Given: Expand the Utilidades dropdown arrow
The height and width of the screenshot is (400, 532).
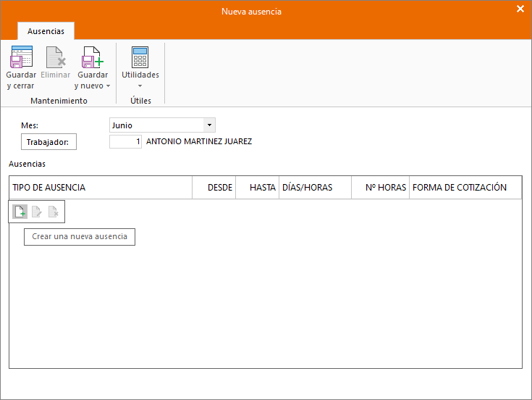Looking at the screenshot, I should (x=140, y=86).
